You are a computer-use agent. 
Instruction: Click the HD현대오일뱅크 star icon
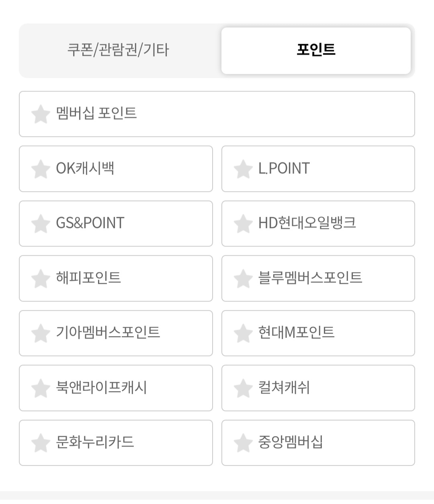(243, 224)
